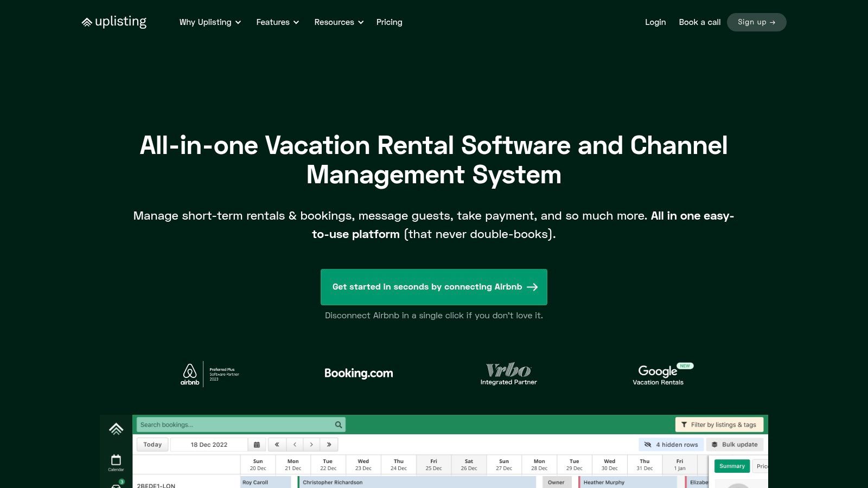Click the Sun 27 Dec column header
The image size is (868, 488).
504,465
